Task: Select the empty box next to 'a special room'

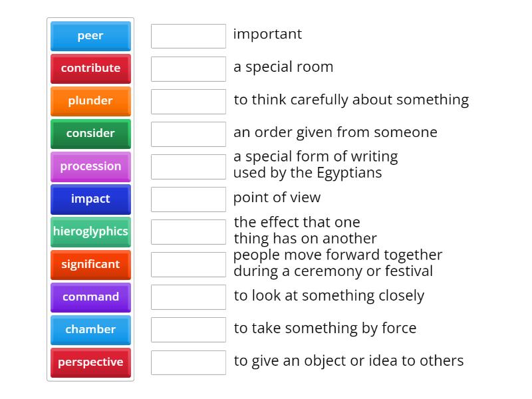Action: click(188, 68)
